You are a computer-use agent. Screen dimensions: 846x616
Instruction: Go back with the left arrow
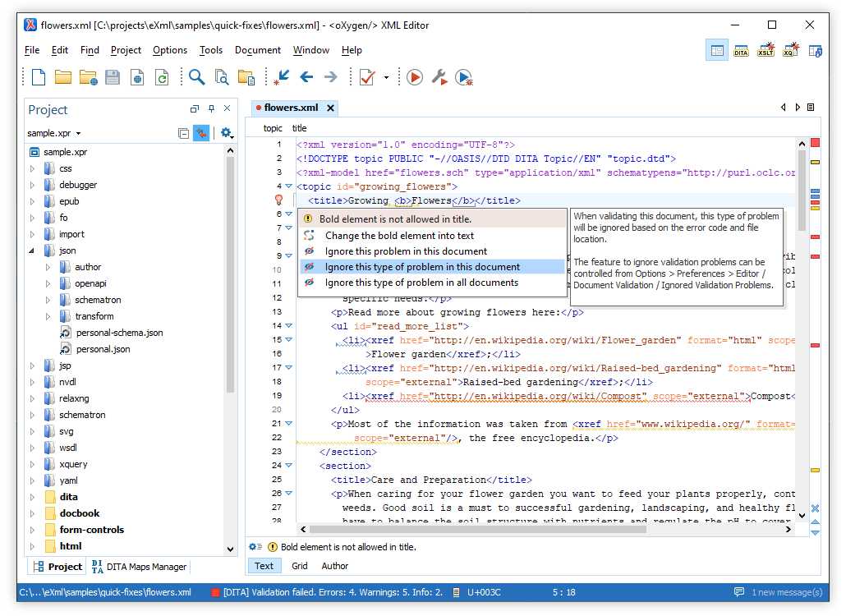coord(306,77)
